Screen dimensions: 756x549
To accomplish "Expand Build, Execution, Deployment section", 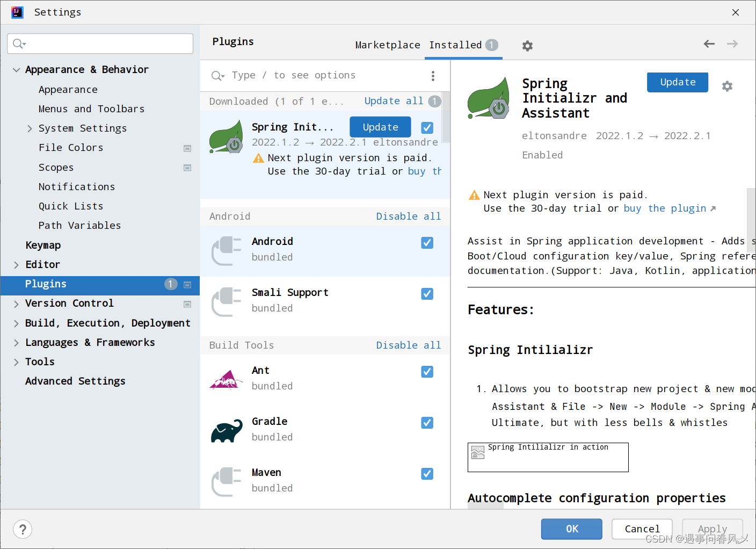I will (x=16, y=323).
